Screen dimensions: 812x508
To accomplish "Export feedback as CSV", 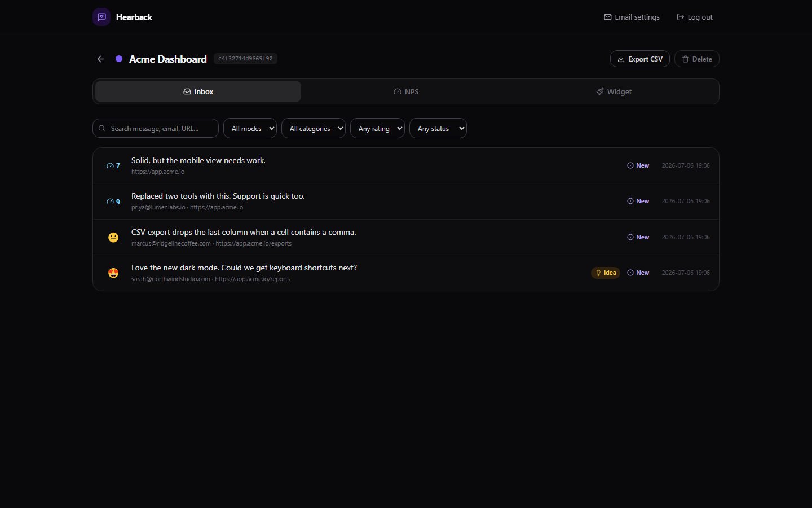I will coord(640,59).
